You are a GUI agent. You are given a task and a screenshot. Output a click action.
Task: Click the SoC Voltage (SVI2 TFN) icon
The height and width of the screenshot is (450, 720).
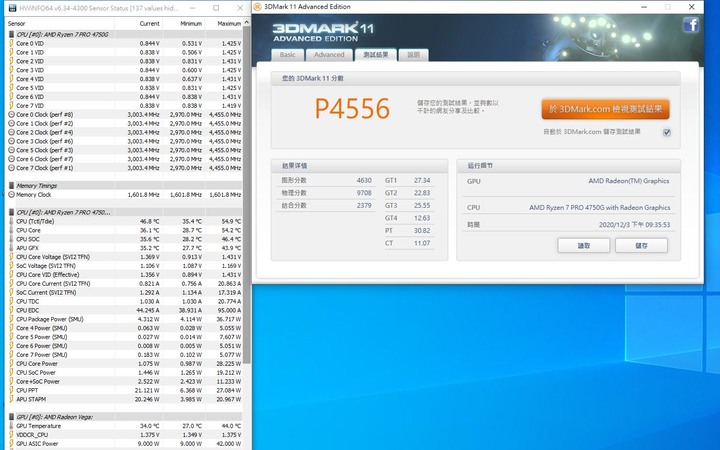11,266
